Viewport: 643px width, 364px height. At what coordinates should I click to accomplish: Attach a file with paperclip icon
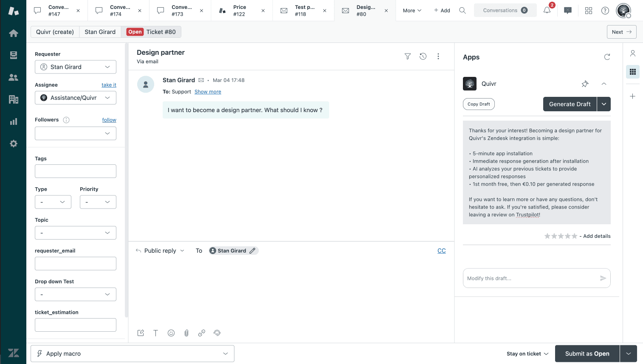pos(186,333)
